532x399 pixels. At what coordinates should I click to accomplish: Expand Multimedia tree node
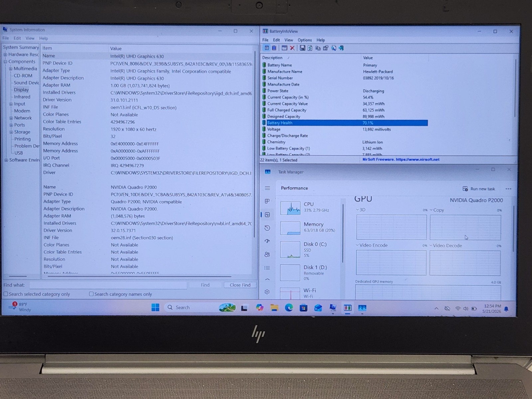point(11,69)
